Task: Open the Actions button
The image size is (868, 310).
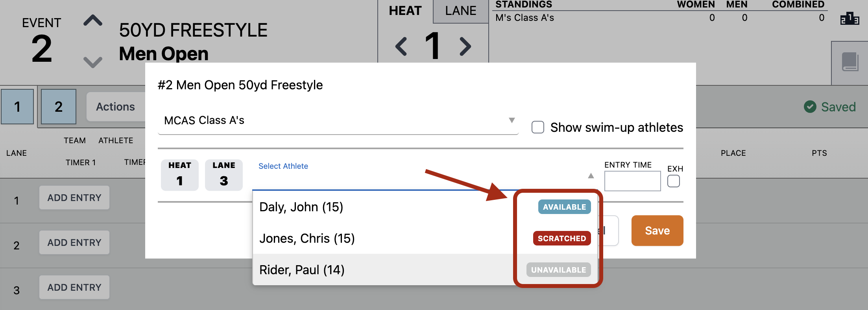Action: [x=115, y=107]
